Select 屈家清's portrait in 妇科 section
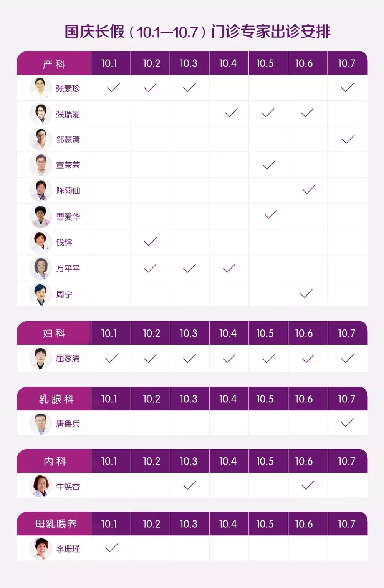Screen dimensions: 384x588 coord(41,358)
